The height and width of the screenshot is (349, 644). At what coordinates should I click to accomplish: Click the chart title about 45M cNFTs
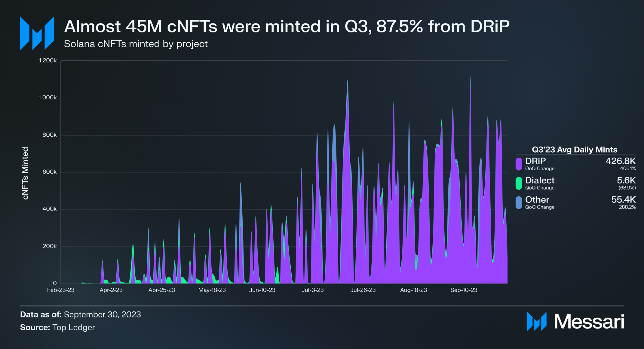[287, 26]
